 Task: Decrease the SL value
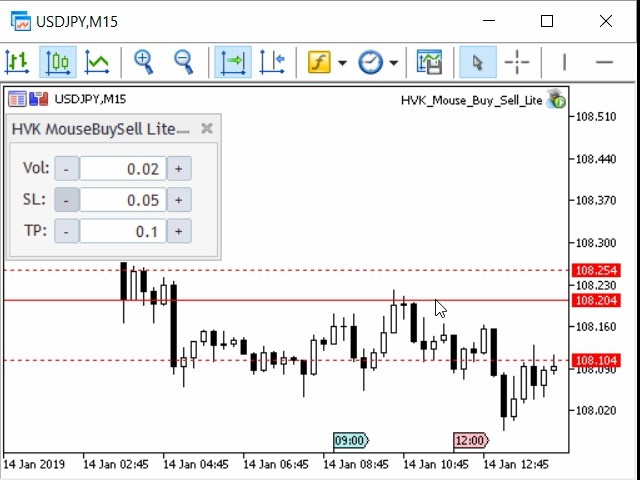click(66, 200)
